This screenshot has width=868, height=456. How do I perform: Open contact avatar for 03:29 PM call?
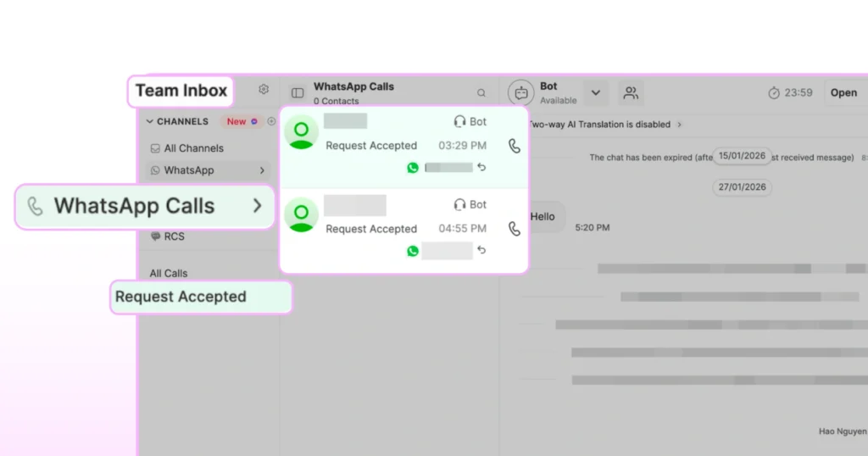coord(301,131)
